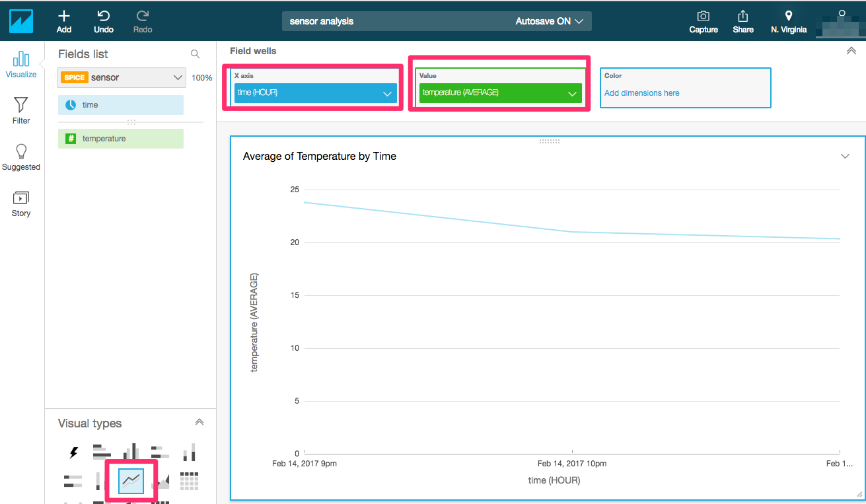Image resolution: width=866 pixels, height=504 pixels.
Task: Open the Autosave ON dropdown
Action: (x=549, y=21)
